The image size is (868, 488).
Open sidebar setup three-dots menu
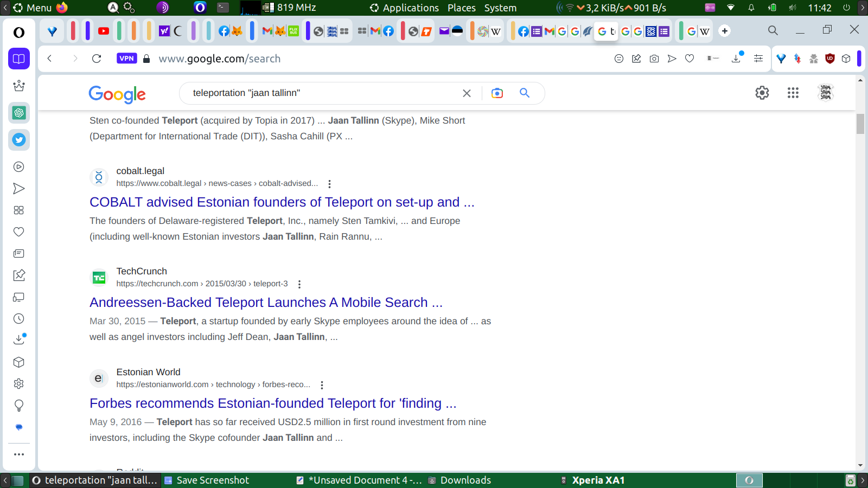point(19,454)
